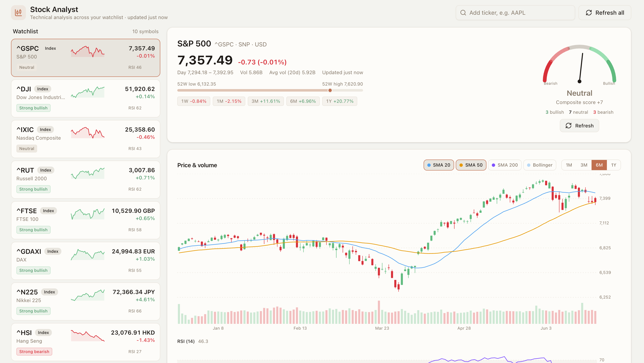Switch chart range to 1M
The width and height of the screenshot is (644, 363).
click(569, 165)
